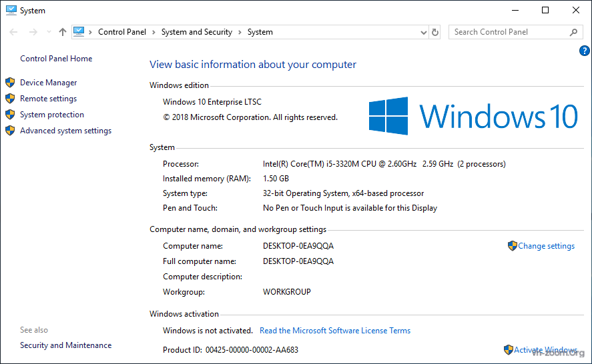Image resolution: width=592 pixels, height=364 pixels.
Task: Open Help via the blue question mark
Action: (x=585, y=51)
